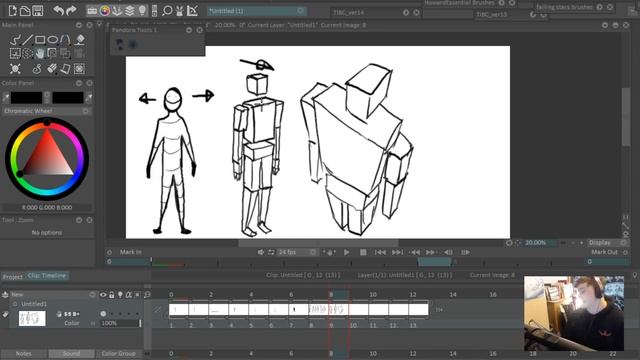Image resolution: width=640 pixels, height=360 pixels.
Task: Stop playback with the square button
Action: (x=363, y=252)
